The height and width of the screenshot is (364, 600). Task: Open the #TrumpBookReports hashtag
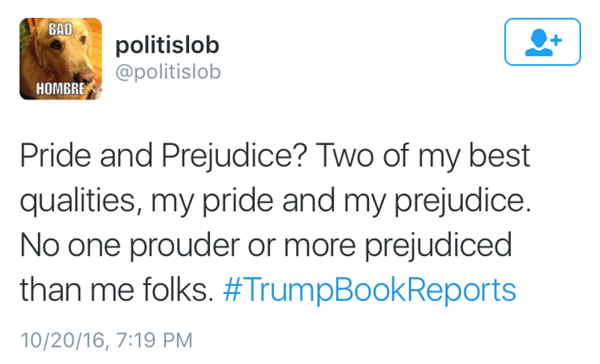click(369, 289)
